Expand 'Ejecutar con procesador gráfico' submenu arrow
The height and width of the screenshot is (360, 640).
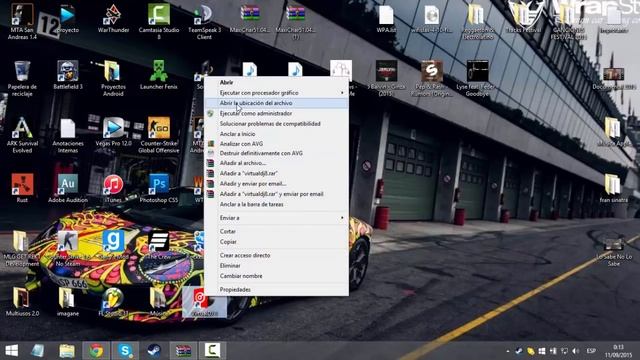tap(342, 93)
